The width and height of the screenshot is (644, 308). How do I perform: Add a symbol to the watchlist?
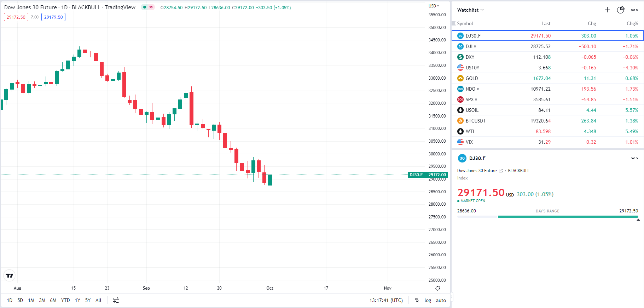607,10
